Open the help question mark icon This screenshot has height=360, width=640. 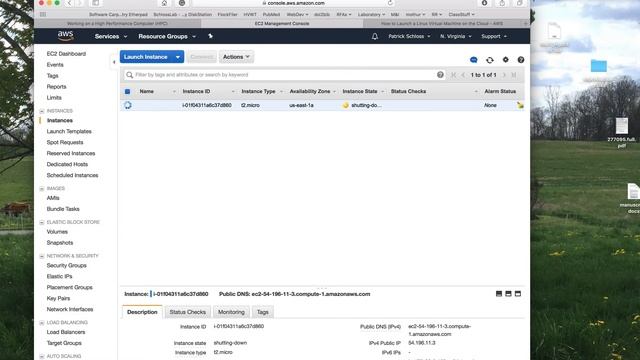(x=521, y=60)
